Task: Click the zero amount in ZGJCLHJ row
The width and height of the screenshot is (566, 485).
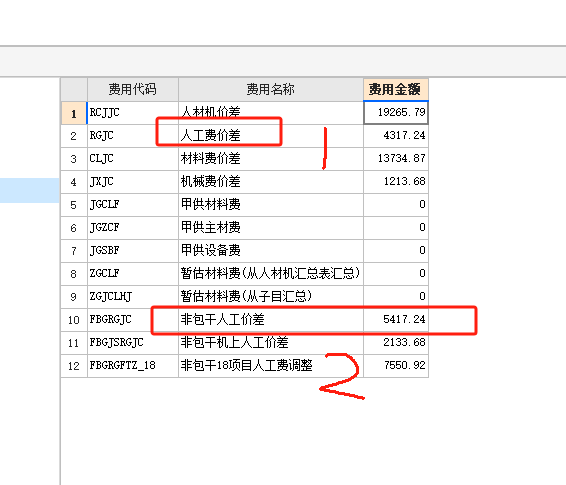Action: 396,297
